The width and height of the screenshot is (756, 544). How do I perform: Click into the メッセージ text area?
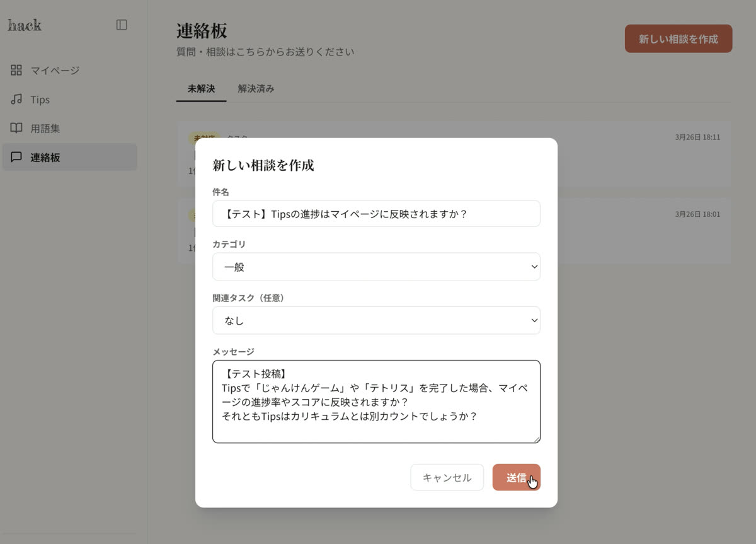pos(376,402)
